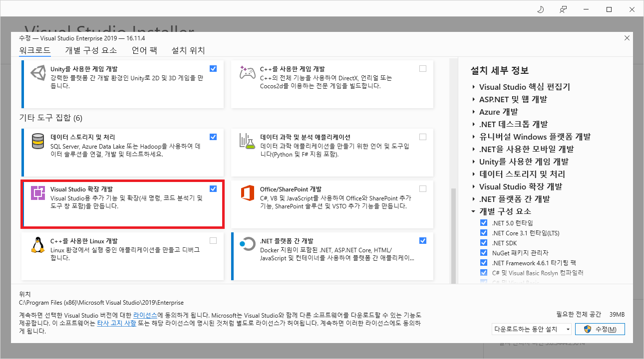
Task: Switch to the 개별 구성 요소 tab
Action: (91, 50)
